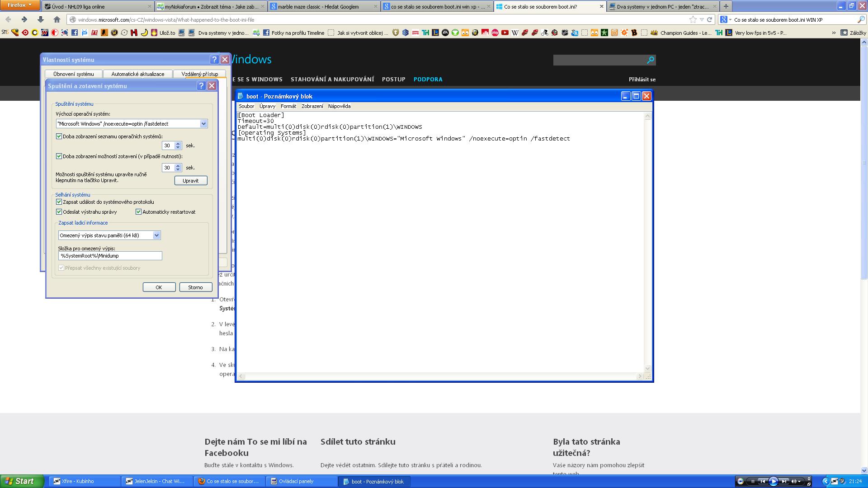Screen dimensions: 868x488
Task: Toggle Zapsat událost do systémového protokolu
Action: click(x=59, y=202)
